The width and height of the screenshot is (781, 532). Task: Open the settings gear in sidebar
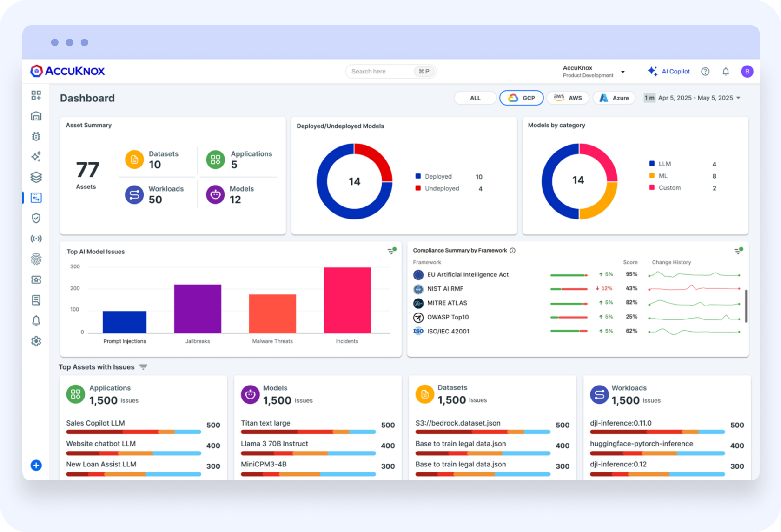click(x=36, y=341)
